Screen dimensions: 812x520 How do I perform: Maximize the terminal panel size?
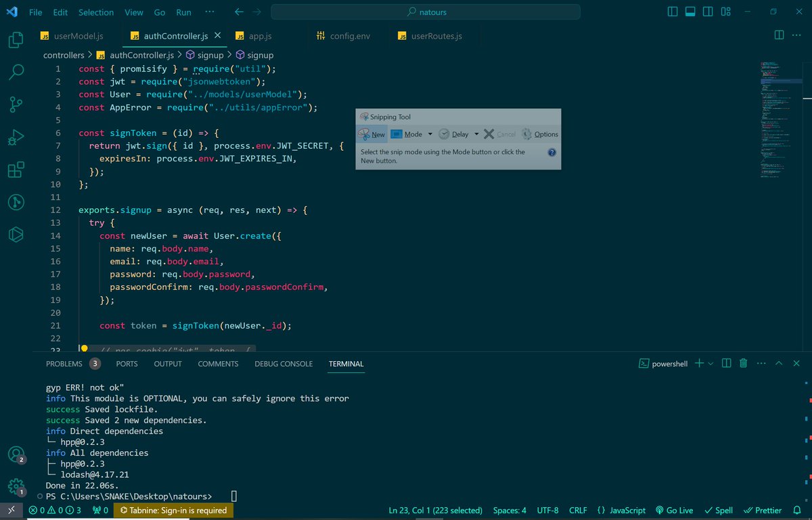click(778, 363)
